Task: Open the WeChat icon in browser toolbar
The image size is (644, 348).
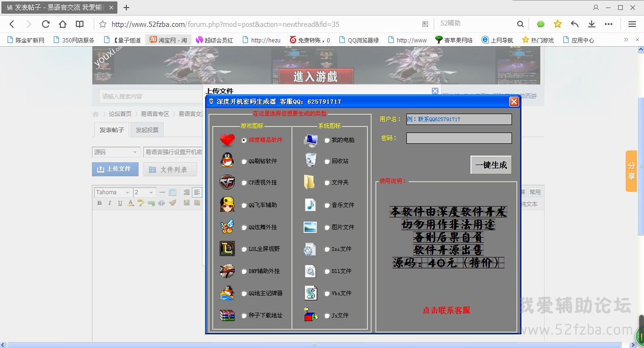Action: click(541, 24)
